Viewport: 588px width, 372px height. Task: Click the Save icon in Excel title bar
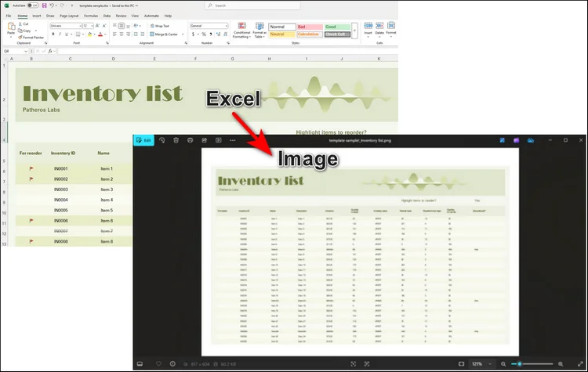point(44,5)
